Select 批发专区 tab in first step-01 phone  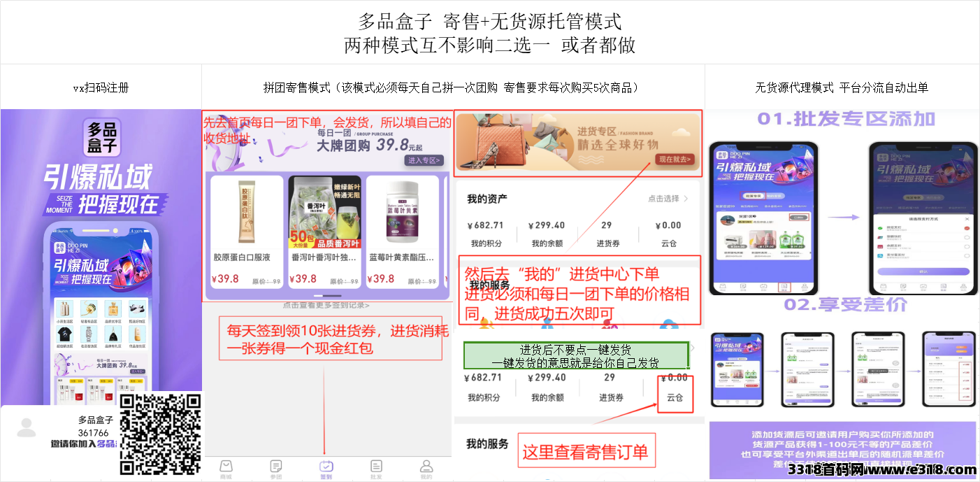click(x=753, y=196)
